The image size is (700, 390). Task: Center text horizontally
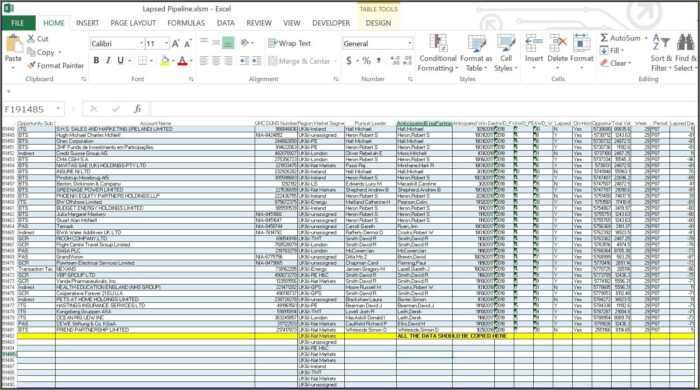click(216, 60)
